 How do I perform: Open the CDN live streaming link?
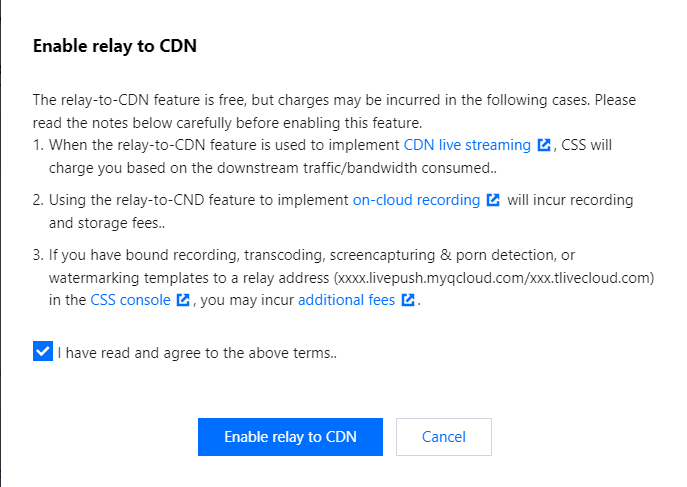pyautogui.click(x=467, y=144)
